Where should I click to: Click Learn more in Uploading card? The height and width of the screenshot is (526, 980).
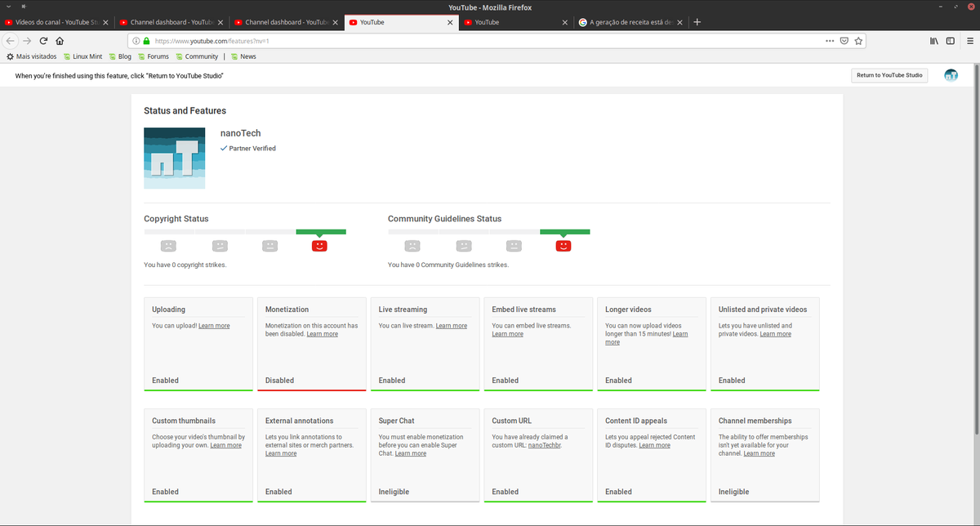tap(214, 326)
